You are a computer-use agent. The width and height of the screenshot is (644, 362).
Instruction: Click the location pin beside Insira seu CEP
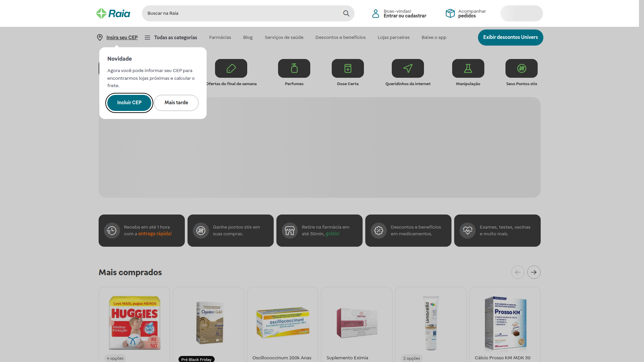click(x=100, y=37)
